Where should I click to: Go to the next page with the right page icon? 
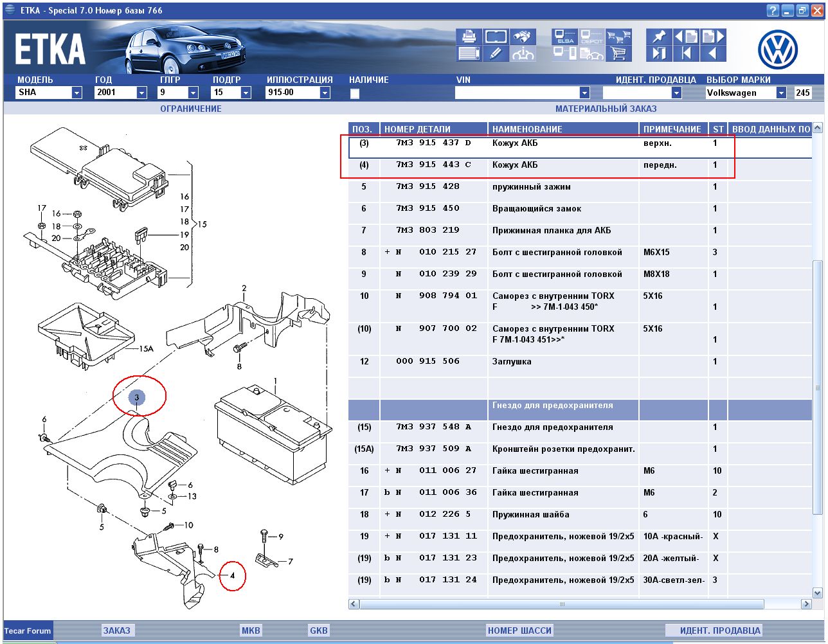pyautogui.click(x=713, y=37)
